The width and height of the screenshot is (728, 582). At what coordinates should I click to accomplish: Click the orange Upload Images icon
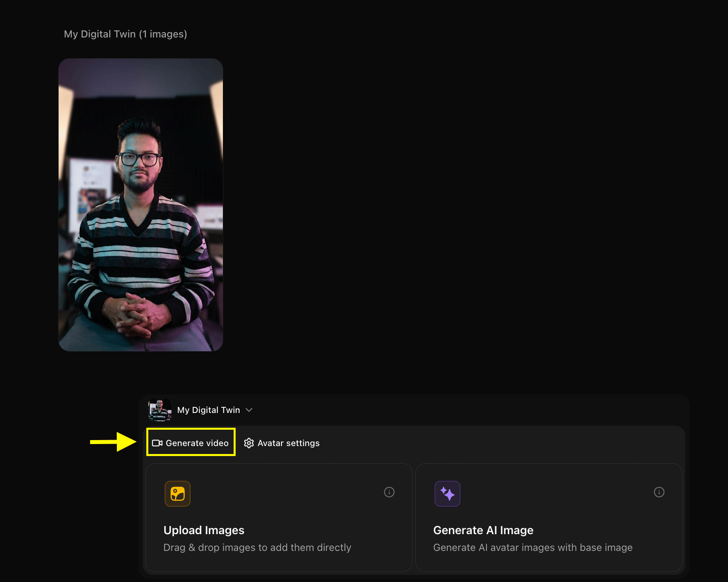(x=177, y=494)
